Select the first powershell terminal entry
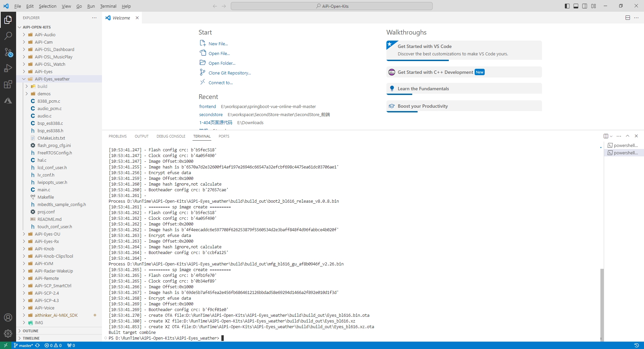 point(624,145)
